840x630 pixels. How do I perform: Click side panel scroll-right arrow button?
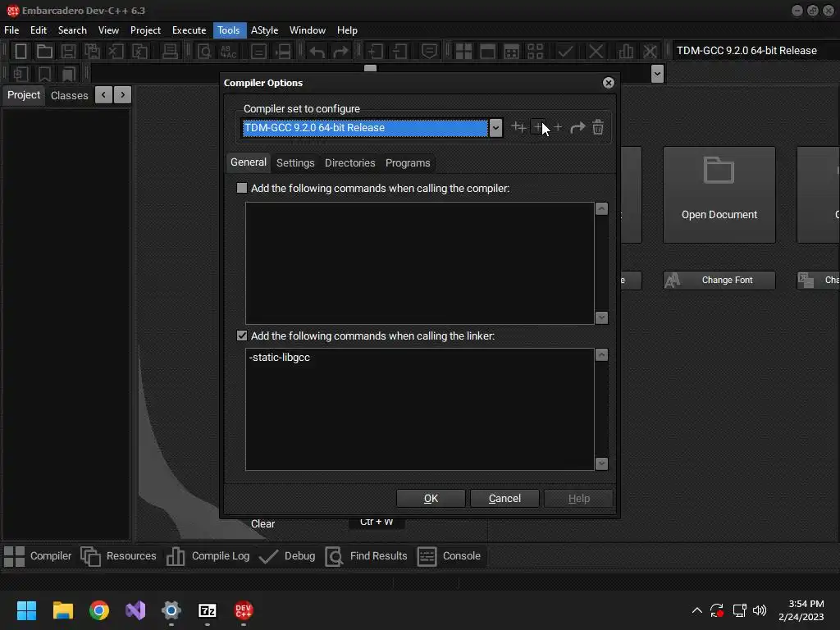pos(123,95)
